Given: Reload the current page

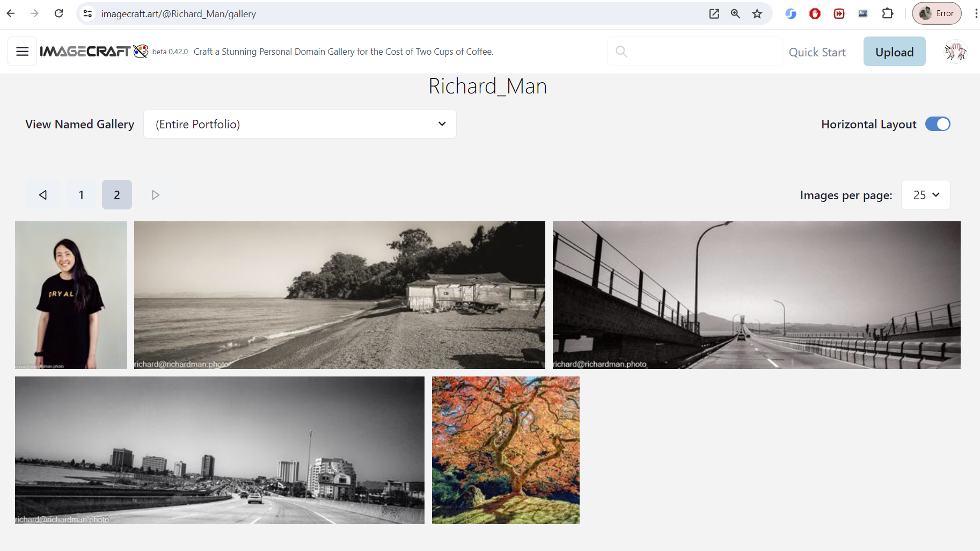Looking at the screenshot, I should tap(59, 13).
